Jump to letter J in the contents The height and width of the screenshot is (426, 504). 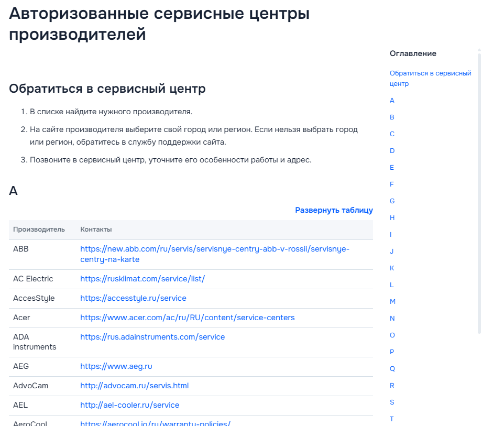tap(391, 251)
